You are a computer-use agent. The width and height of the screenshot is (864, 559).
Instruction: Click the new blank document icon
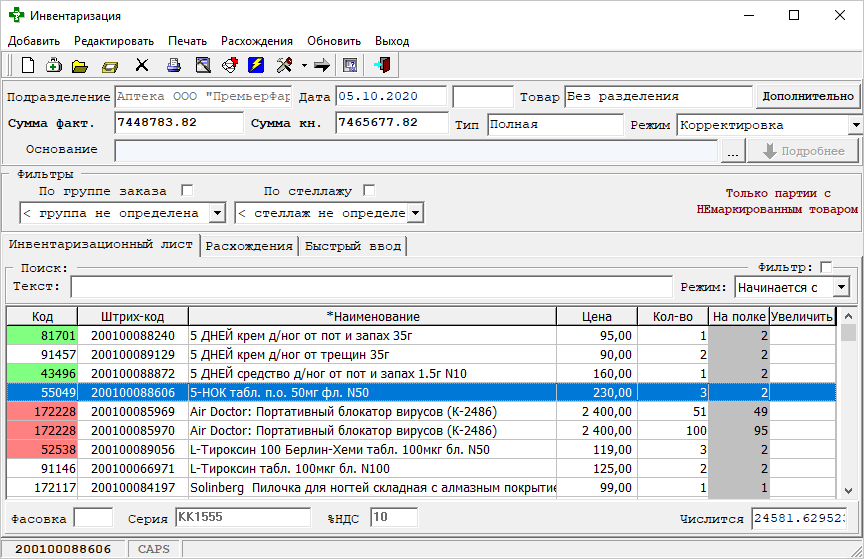(x=28, y=66)
